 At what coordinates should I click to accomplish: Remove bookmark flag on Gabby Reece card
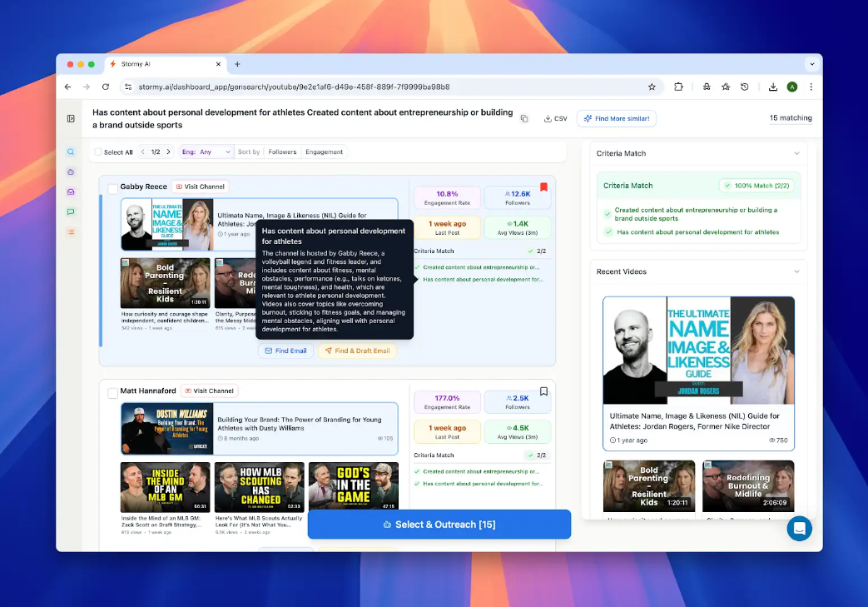(543, 187)
